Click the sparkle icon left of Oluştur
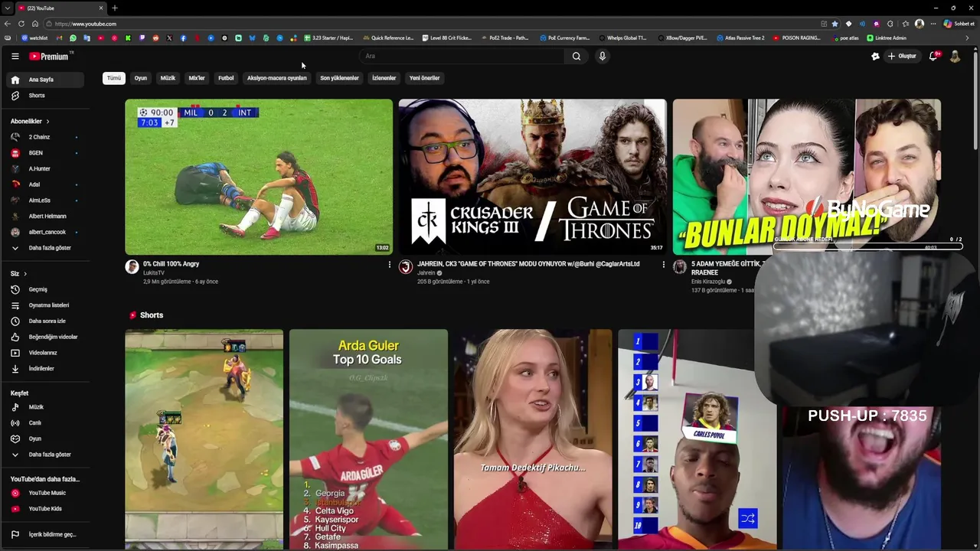The image size is (980, 551). tap(875, 56)
